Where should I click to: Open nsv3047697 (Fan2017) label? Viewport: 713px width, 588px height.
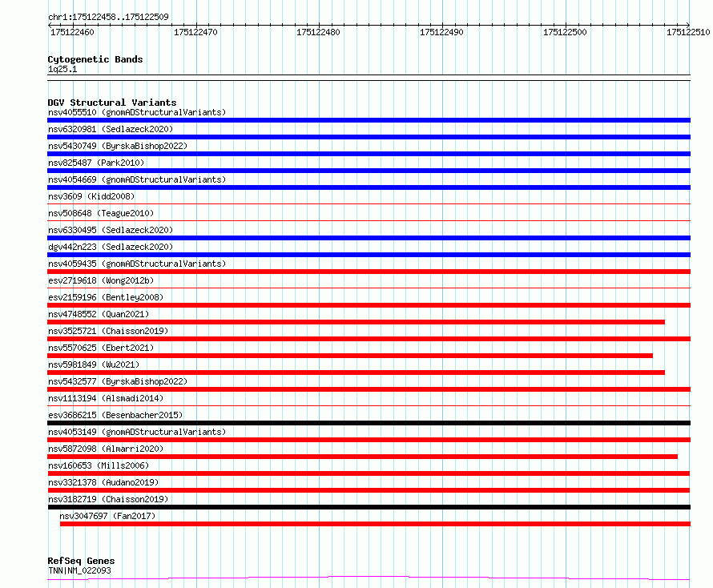(x=107, y=516)
